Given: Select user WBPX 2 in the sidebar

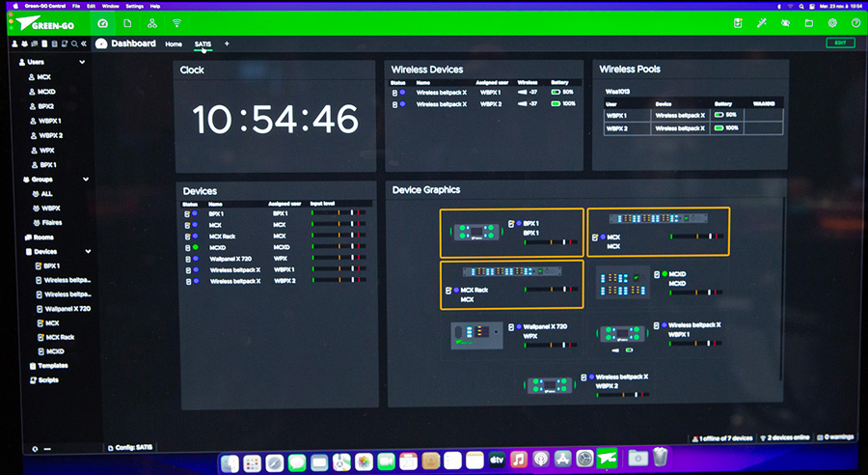Looking at the screenshot, I should 47,135.
